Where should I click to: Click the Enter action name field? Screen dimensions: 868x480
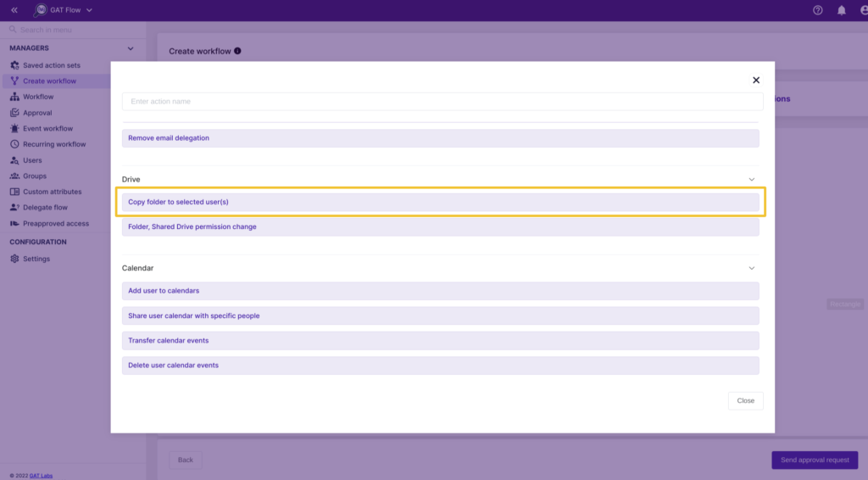point(442,101)
